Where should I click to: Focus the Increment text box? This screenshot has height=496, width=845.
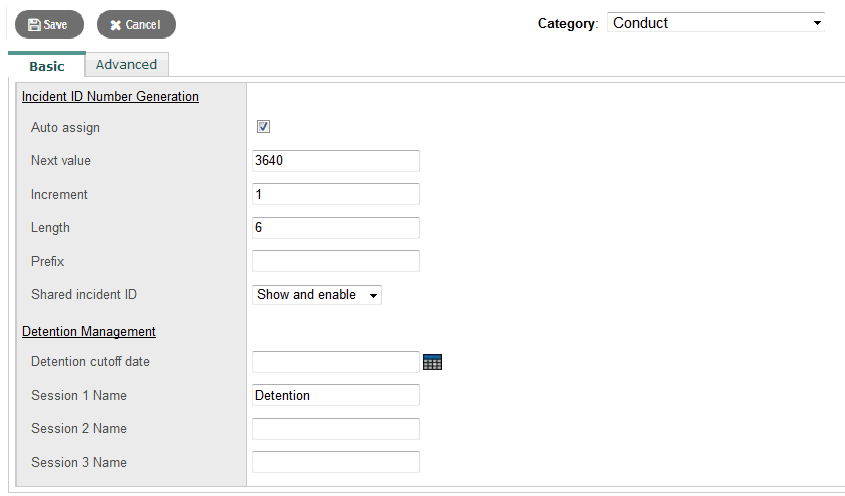pyautogui.click(x=335, y=194)
